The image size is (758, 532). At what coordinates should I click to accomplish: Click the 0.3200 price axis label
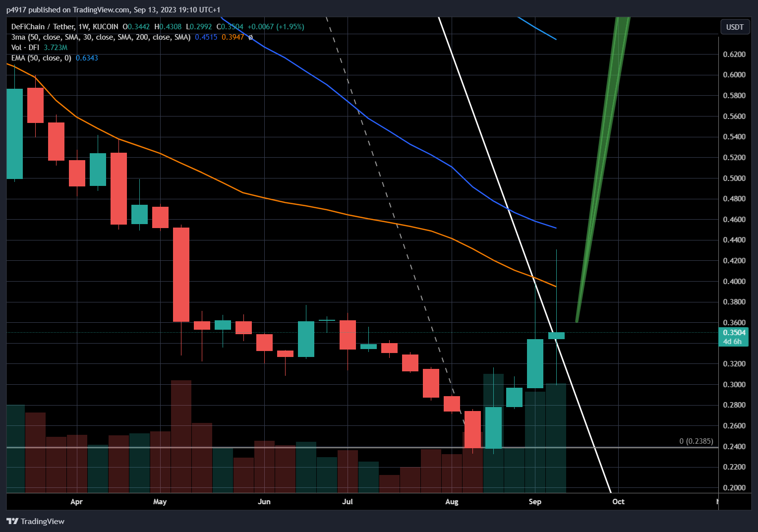pyautogui.click(x=734, y=364)
